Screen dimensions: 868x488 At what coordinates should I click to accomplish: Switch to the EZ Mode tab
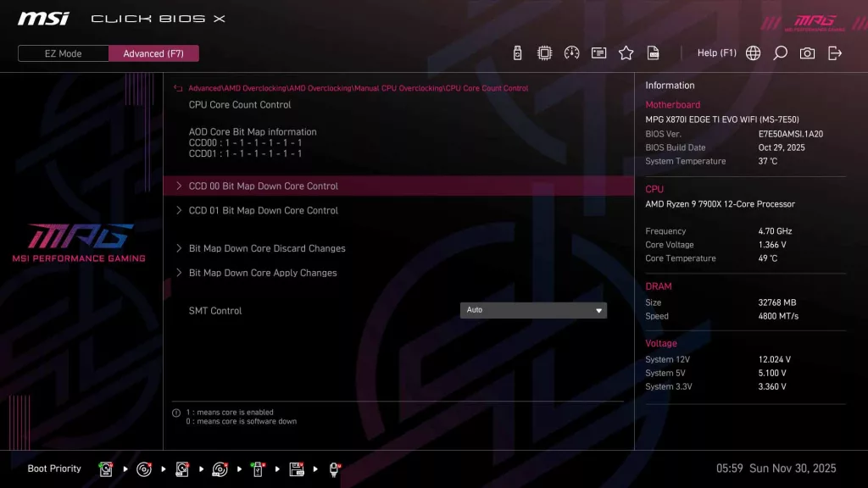click(62, 53)
